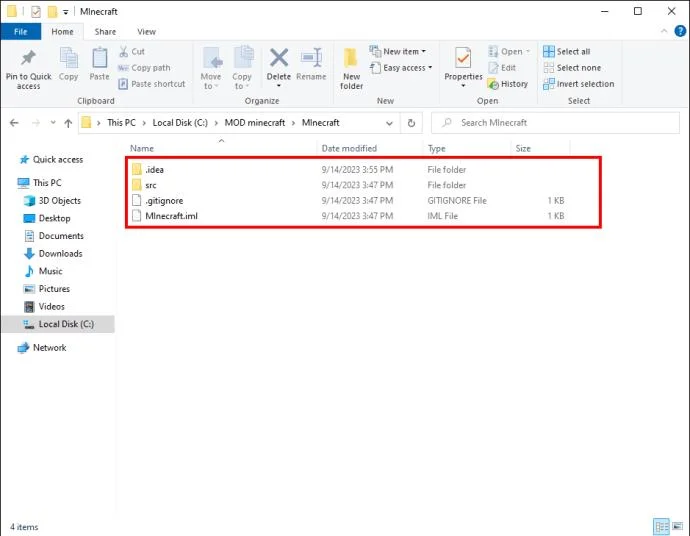Pin folder to Quick access
The height and width of the screenshot is (536, 690).
29,69
